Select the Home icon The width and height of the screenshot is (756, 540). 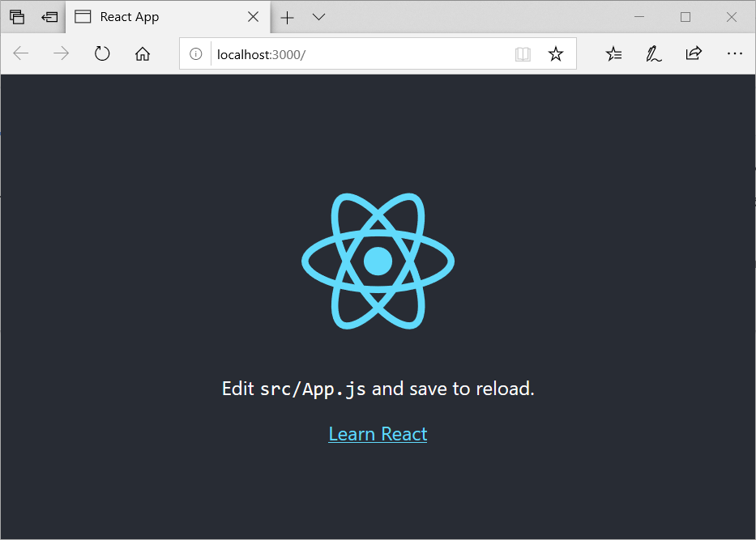[x=143, y=53]
